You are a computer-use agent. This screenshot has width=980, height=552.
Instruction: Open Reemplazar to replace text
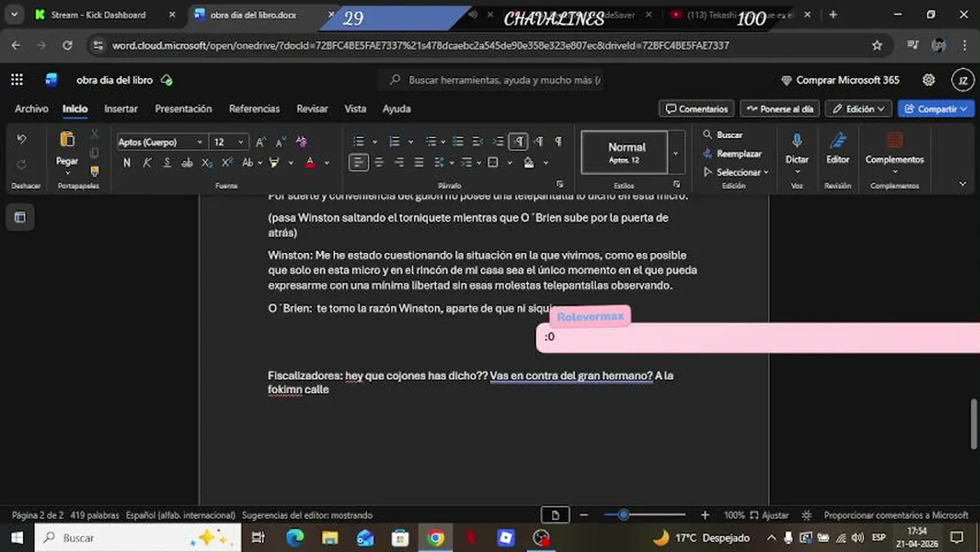point(732,154)
